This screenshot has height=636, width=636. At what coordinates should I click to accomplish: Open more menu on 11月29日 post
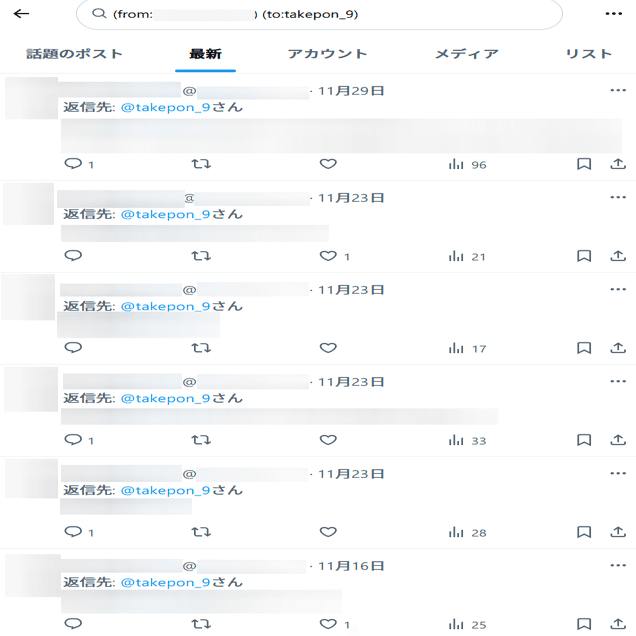point(618,90)
